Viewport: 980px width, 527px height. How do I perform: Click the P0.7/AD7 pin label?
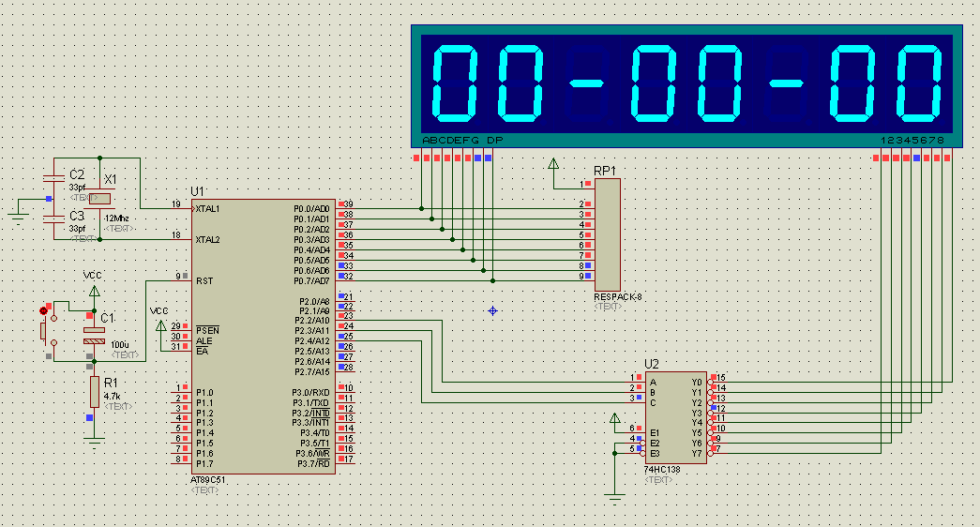[311, 280]
